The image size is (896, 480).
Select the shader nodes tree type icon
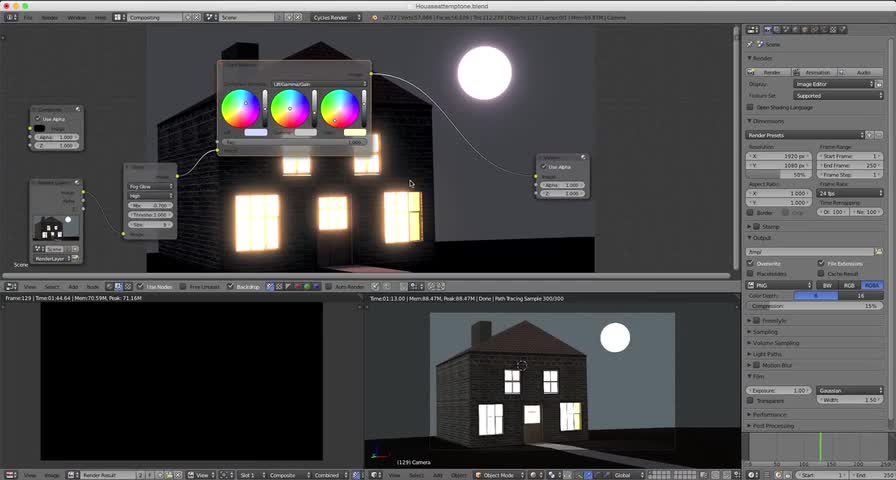point(109,286)
